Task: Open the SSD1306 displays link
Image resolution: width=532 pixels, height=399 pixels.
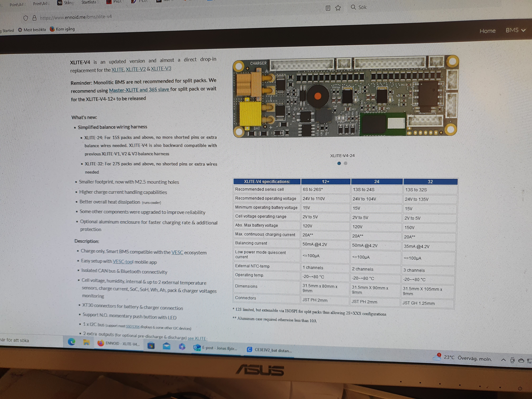Action: (133, 326)
